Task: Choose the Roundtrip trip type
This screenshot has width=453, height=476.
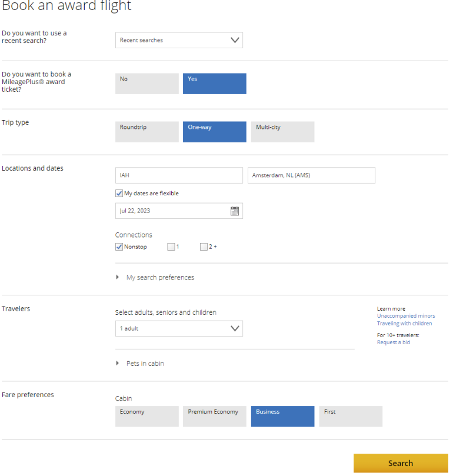Action: coord(146,132)
